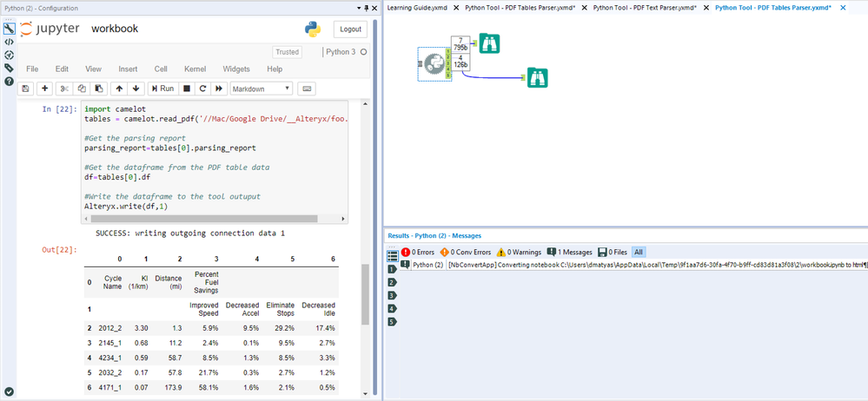Screen dimensions: 868x401
Task: Select the Python tool on the canvas
Action: 434,64
